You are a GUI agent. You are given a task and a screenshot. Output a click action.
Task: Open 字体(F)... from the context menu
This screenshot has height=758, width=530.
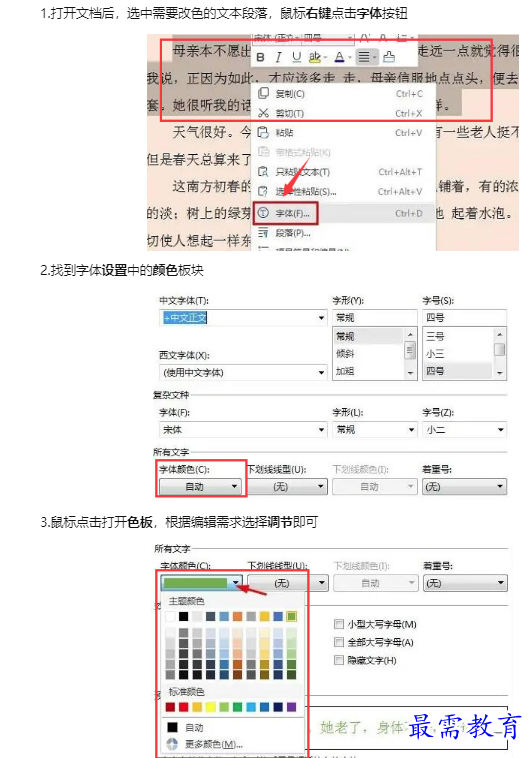coord(344,213)
